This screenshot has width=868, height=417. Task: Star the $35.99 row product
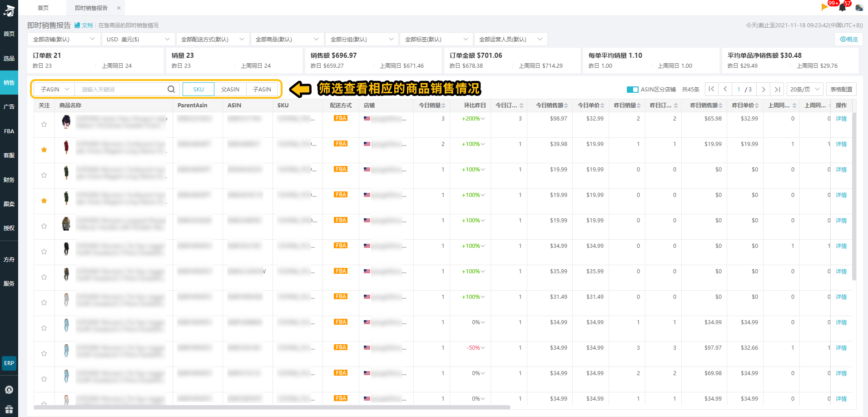[x=44, y=277]
